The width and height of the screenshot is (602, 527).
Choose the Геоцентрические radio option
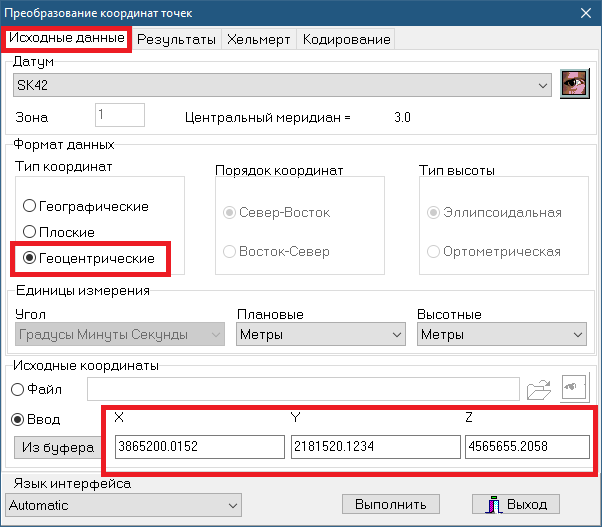coord(30,258)
